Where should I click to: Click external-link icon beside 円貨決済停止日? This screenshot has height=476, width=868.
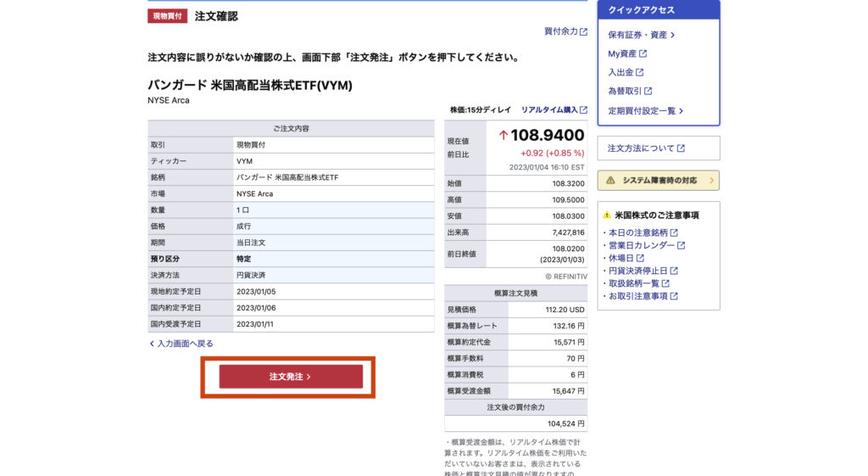tap(674, 271)
